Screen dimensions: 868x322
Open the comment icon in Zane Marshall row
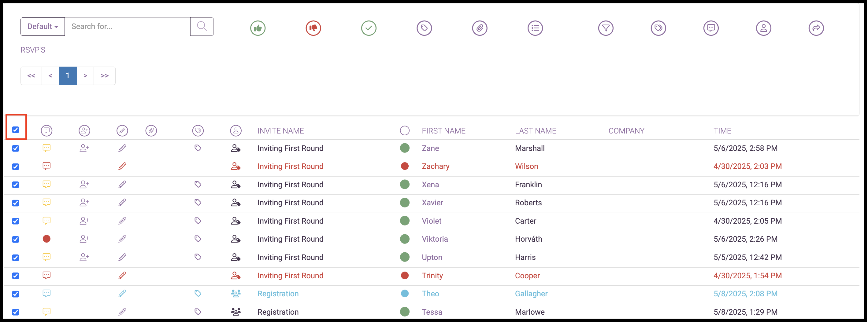(46, 148)
